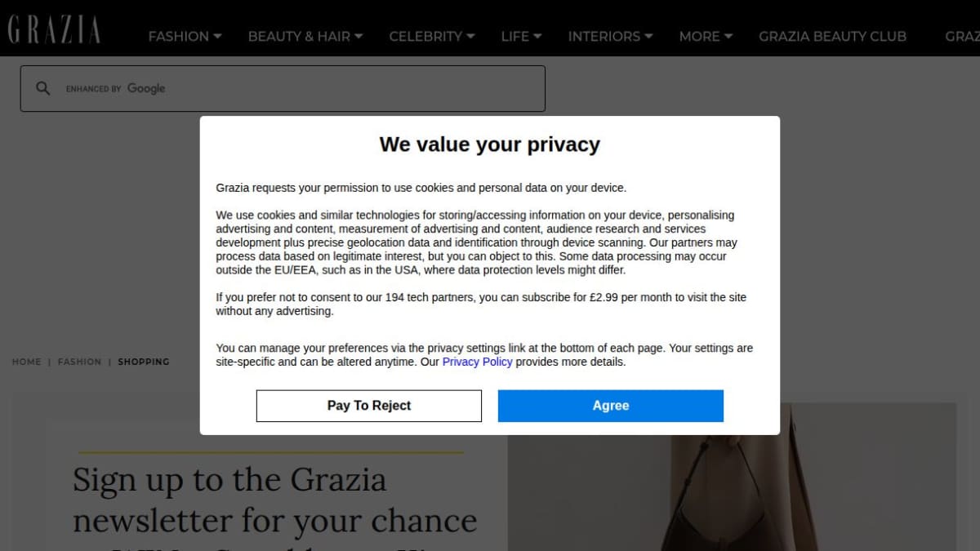Click the Shopping breadcrumb
980x551 pixels.
click(144, 362)
